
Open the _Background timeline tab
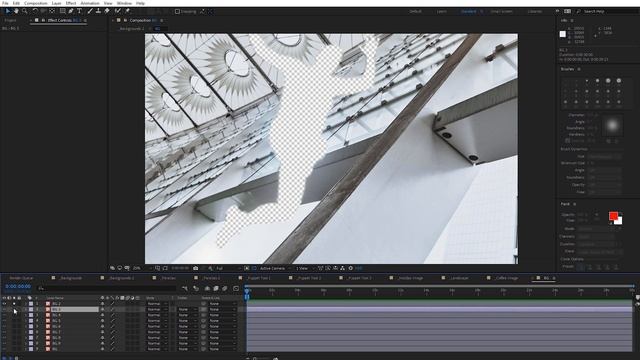coord(71,278)
